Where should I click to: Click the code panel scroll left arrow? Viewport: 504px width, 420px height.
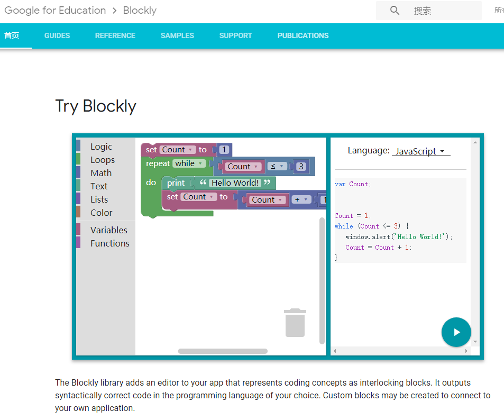335,351
